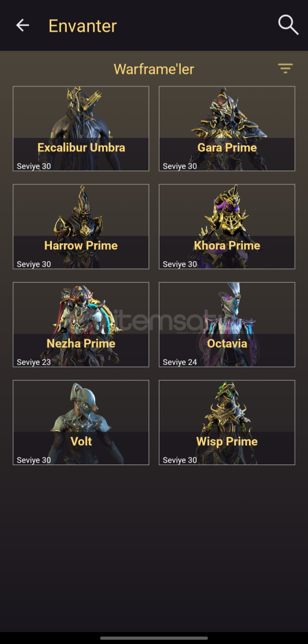
Task: Open the Wisp Prime warframe card
Action: point(227,423)
